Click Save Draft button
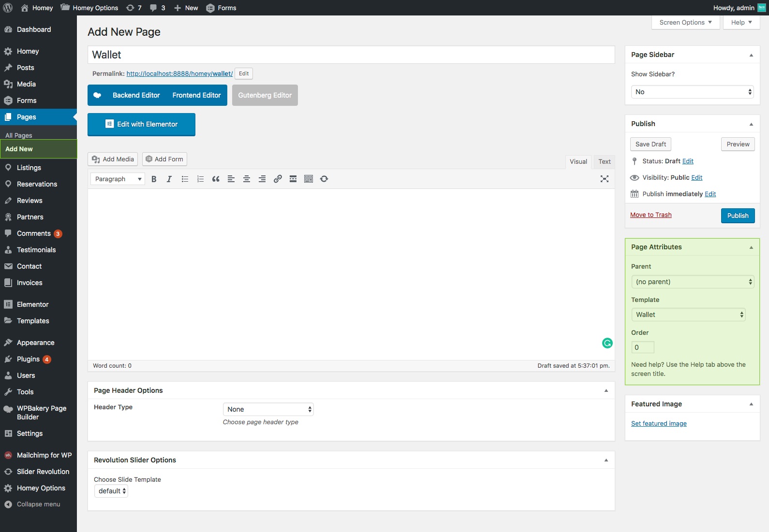This screenshot has height=532, width=769. tap(651, 144)
